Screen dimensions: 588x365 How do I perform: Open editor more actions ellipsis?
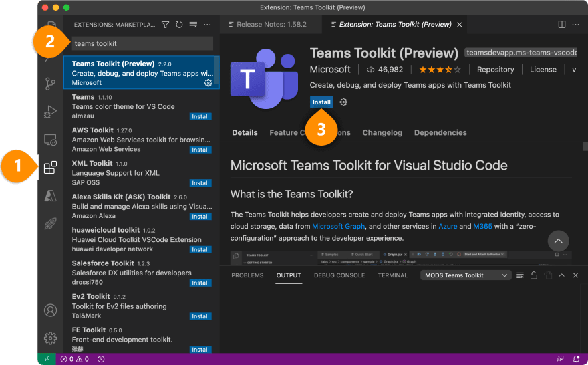tap(575, 24)
